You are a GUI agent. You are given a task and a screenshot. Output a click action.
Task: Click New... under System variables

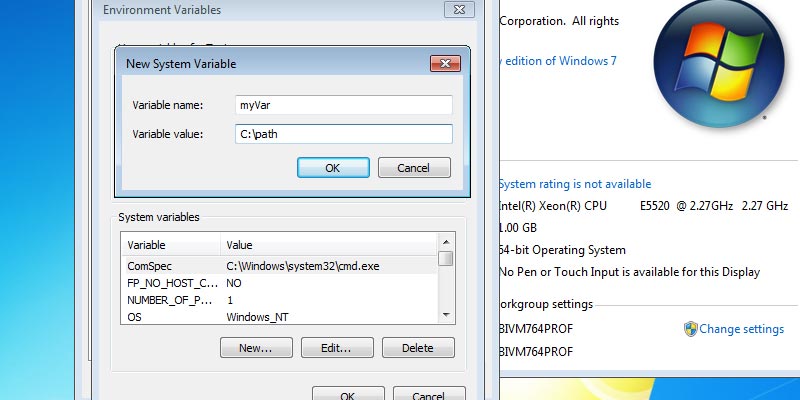pos(255,348)
